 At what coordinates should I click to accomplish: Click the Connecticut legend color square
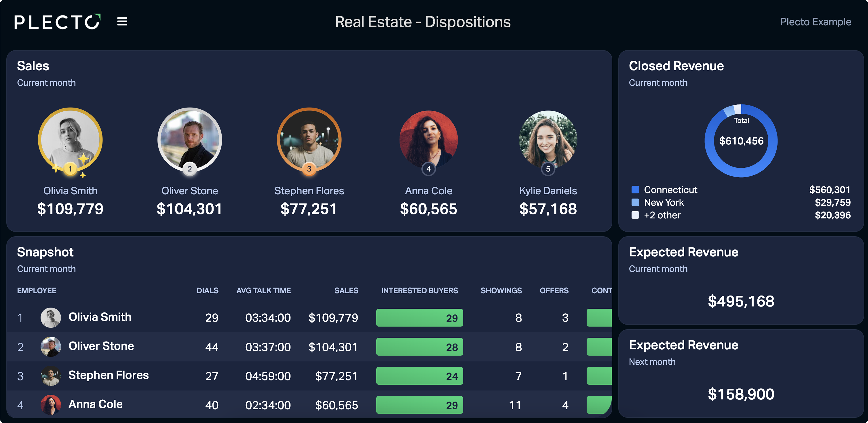pyautogui.click(x=635, y=190)
